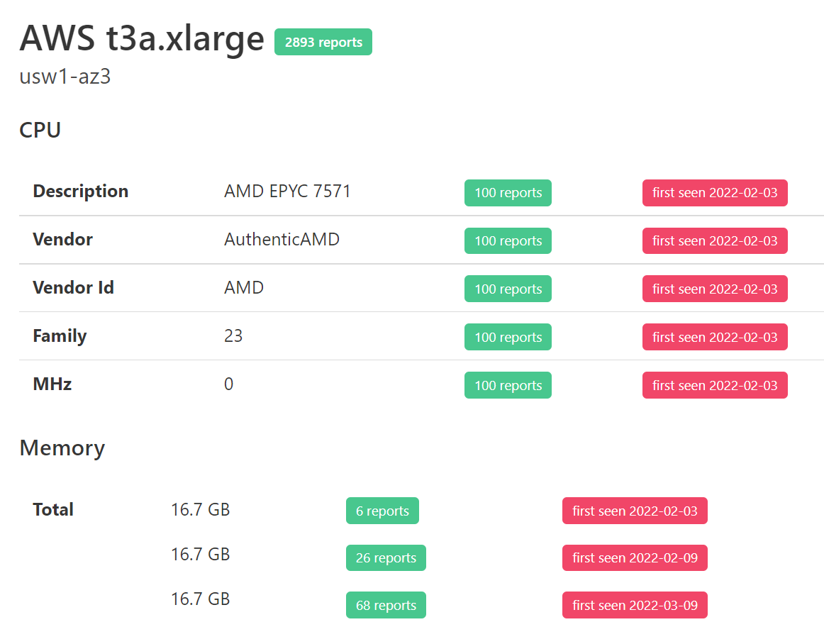Click the 2893 reports badge
The width and height of the screenshot is (824, 644).
click(323, 42)
